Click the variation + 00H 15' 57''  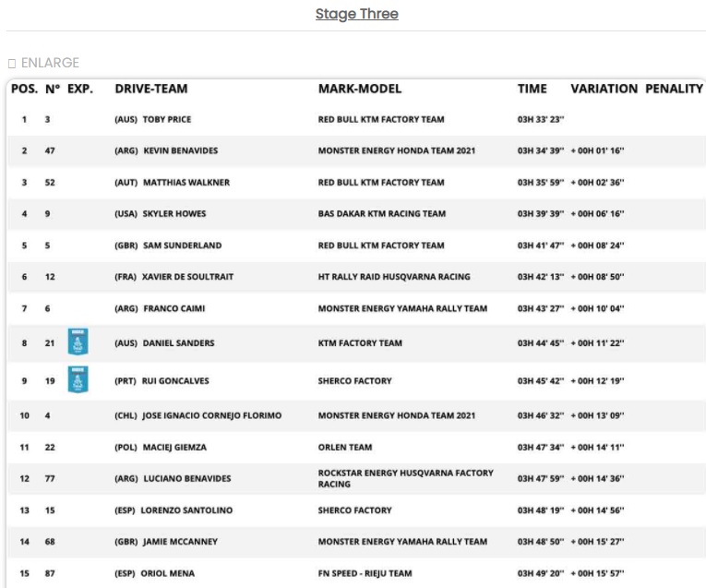click(x=597, y=573)
